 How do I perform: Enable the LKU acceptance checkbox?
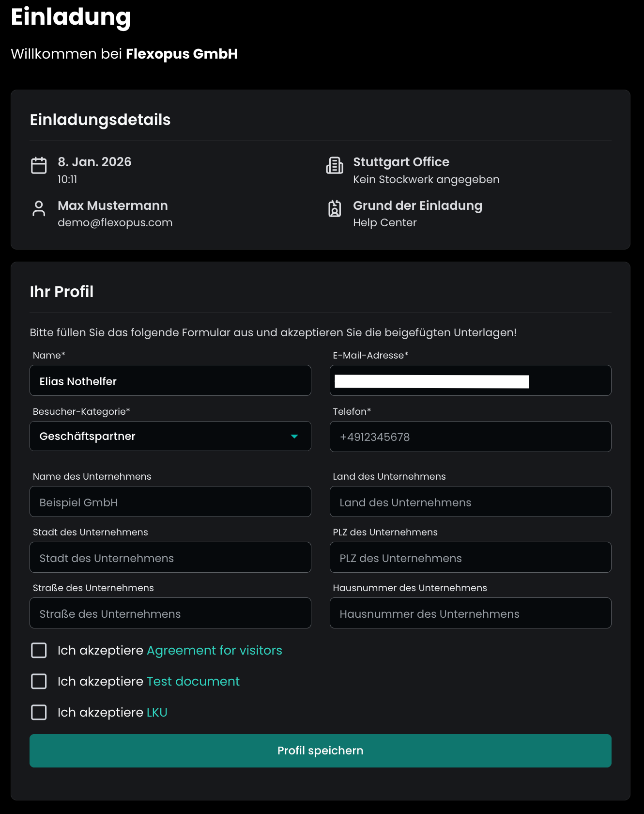click(39, 712)
